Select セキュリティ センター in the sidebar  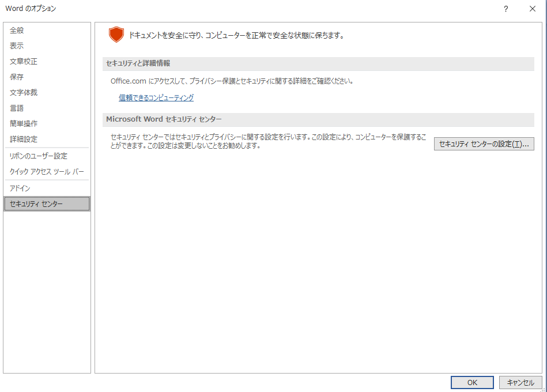click(x=47, y=204)
